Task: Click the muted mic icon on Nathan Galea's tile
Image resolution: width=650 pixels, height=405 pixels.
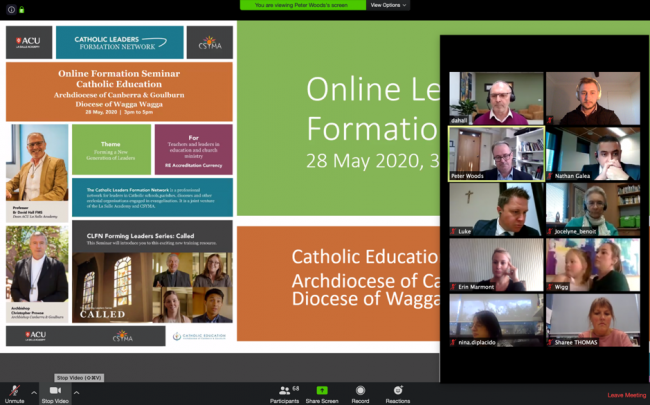Action: [550, 176]
